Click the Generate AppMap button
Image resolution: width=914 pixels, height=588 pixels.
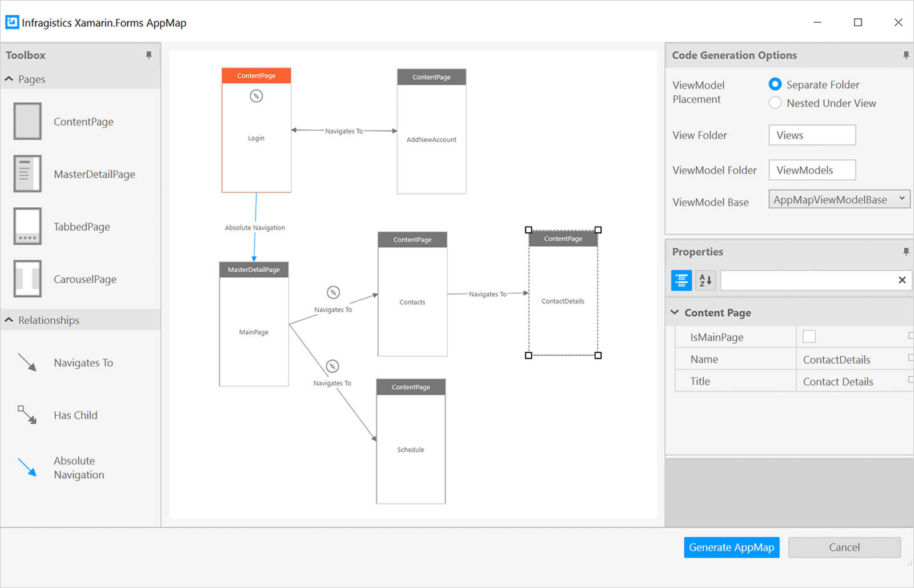[731, 547]
